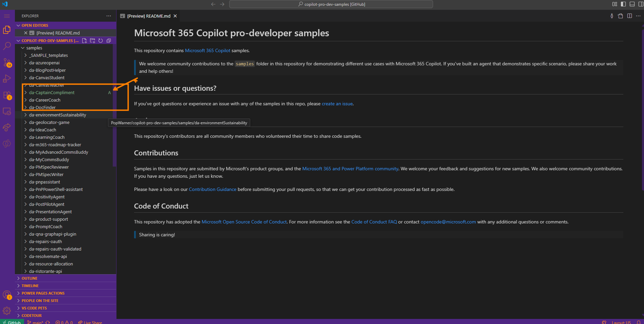Go back with the navigation arrow

point(213,4)
